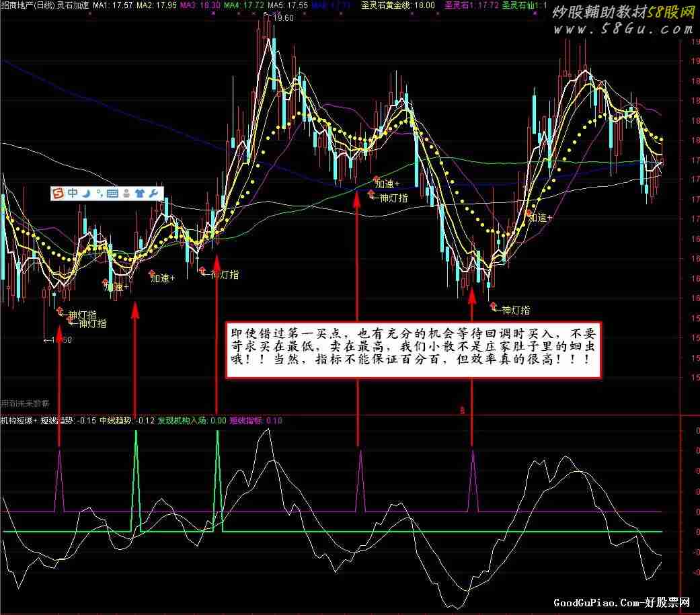Open the soft keyboard icon
This screenshot has height=615, width=700.
tap(112, 194)
